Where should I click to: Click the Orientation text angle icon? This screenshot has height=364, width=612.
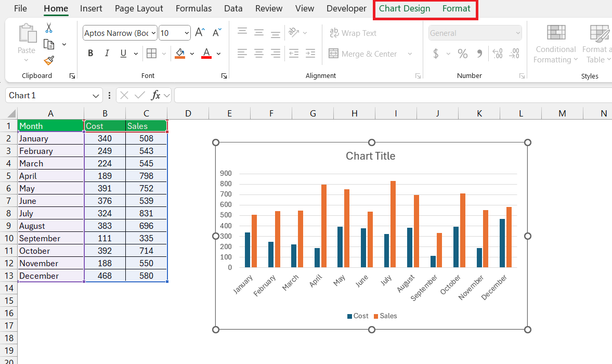[x=293, y=32]
